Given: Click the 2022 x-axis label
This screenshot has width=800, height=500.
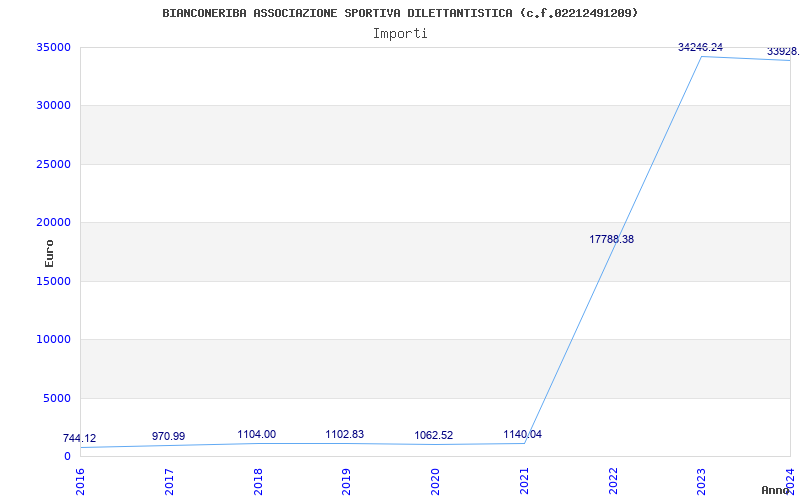Looking at the screenshot, I should tap(612, 481).
